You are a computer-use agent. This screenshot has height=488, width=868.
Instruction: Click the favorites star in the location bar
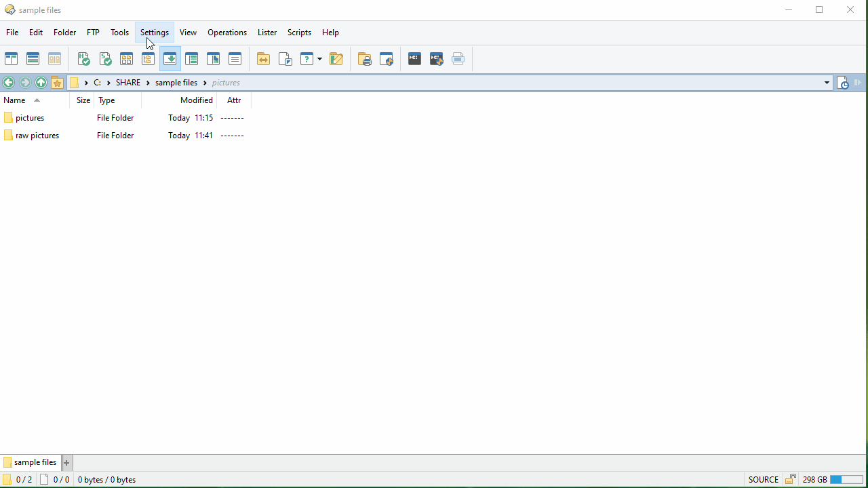pyautogui.click(x=57, y=82)
